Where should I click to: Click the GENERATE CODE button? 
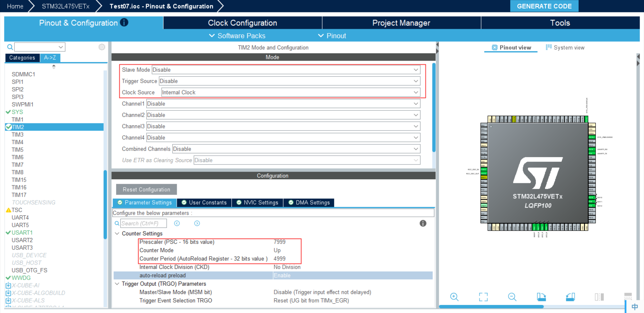pos(544,6)
